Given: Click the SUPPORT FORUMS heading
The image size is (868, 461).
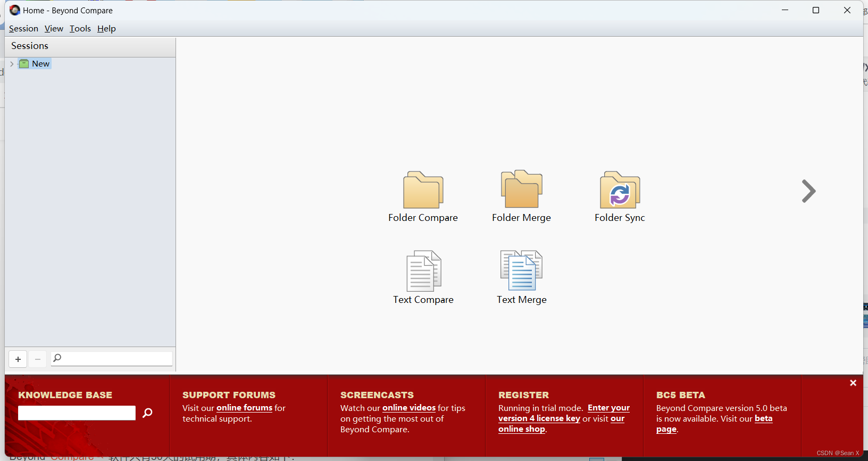Looking at the screenshot, I should click(x=229, y=395).
